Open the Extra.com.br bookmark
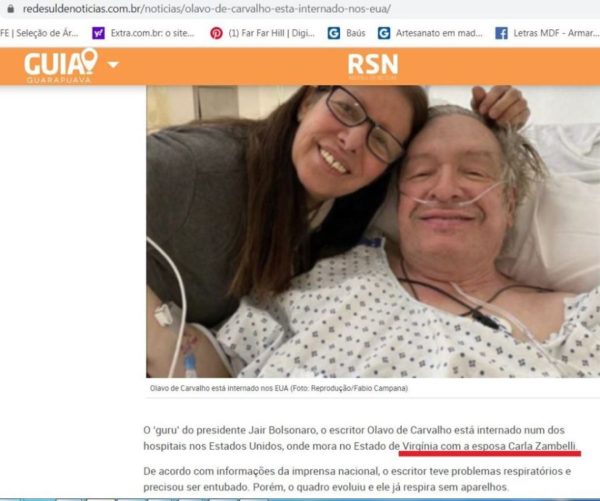The width and height of the screenshot is (600, 501). tap(152, 33)
